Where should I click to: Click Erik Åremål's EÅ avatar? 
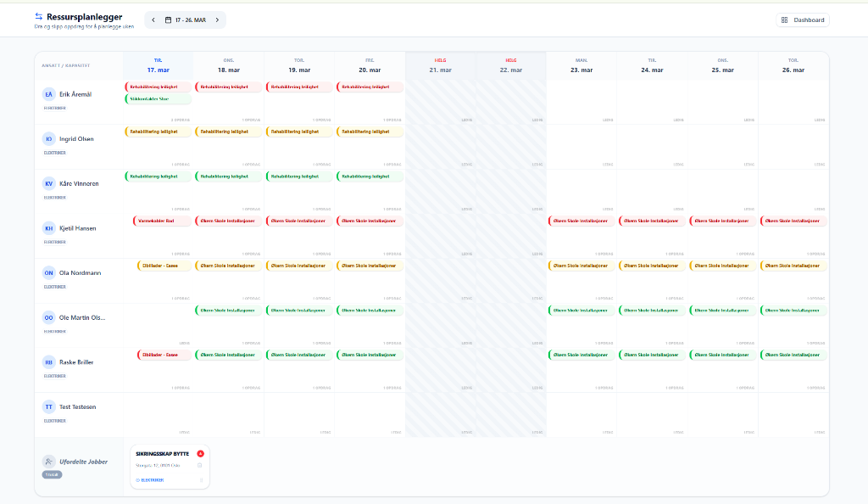click(x=48, y=94)
